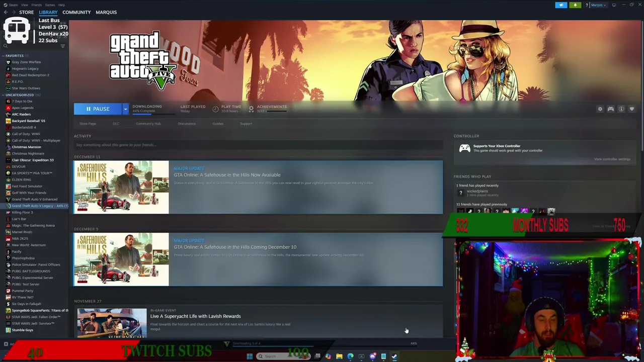Viewport: 644px width, 362px height.
Task: Switch to the Store tab
Action: [x=26, y=12]
